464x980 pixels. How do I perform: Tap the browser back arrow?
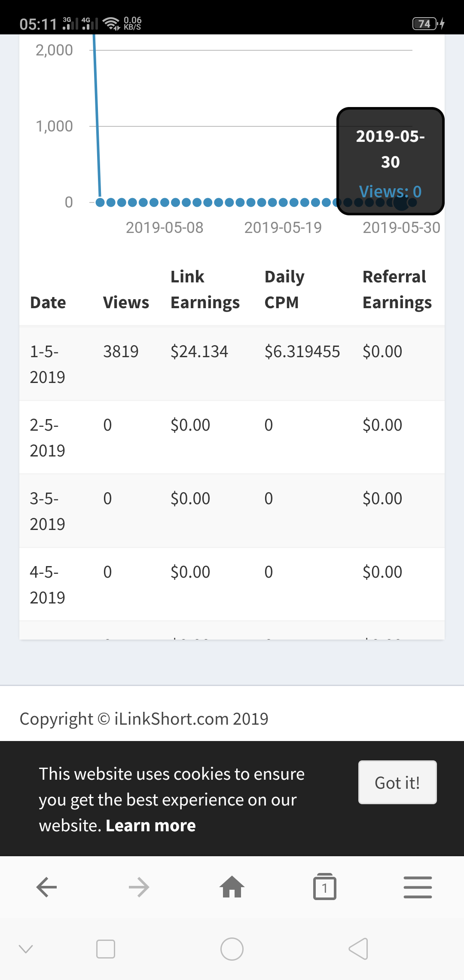pos(46,887)
